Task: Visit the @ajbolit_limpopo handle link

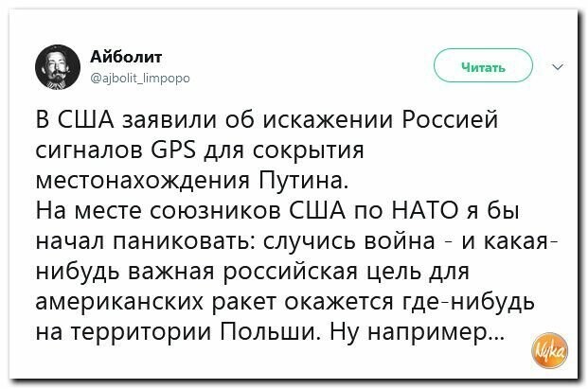Action: [x=140, y=79]
